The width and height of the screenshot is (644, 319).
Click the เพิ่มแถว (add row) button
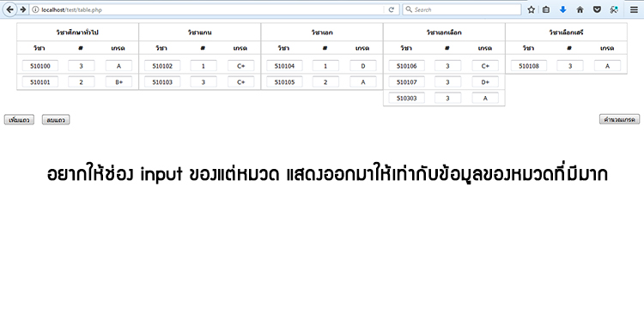[x=19, y=120]
